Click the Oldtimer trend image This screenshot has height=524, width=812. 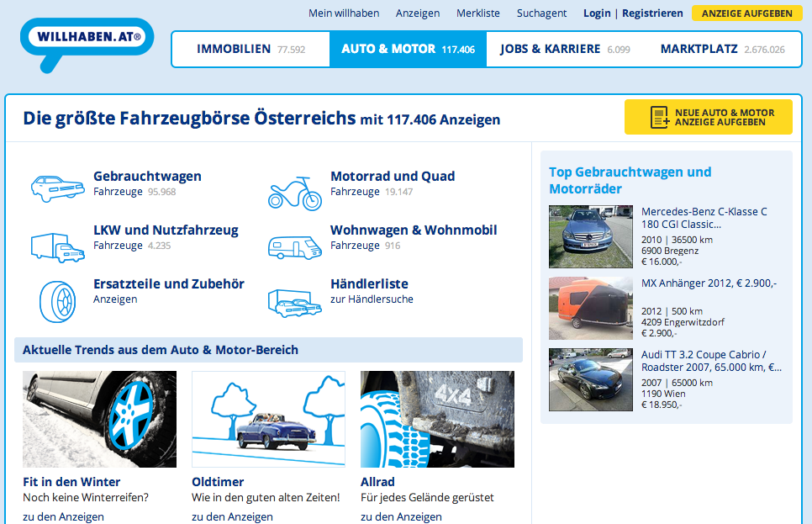pos(268,420)
